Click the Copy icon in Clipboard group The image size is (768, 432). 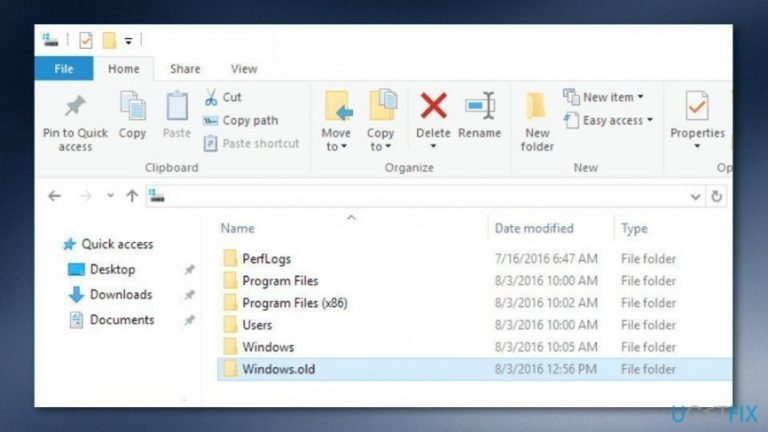point(133,106)
